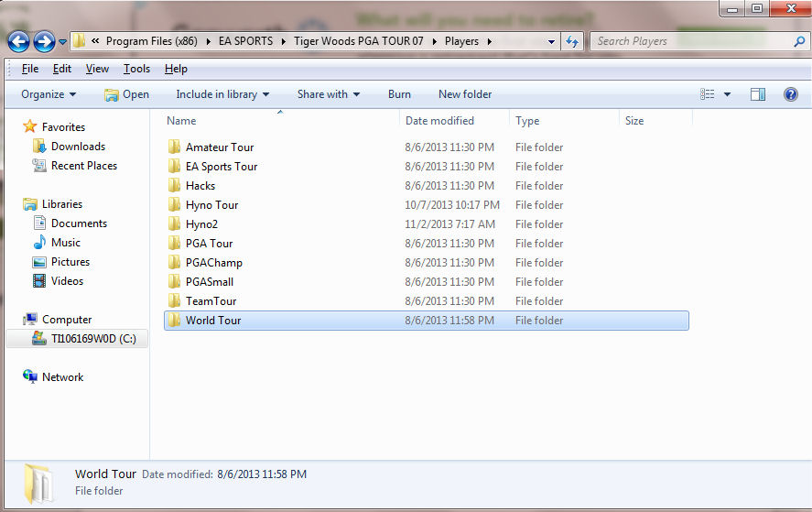
Task: Open Recent Places in the navigation pane
Action: [84, 166]
